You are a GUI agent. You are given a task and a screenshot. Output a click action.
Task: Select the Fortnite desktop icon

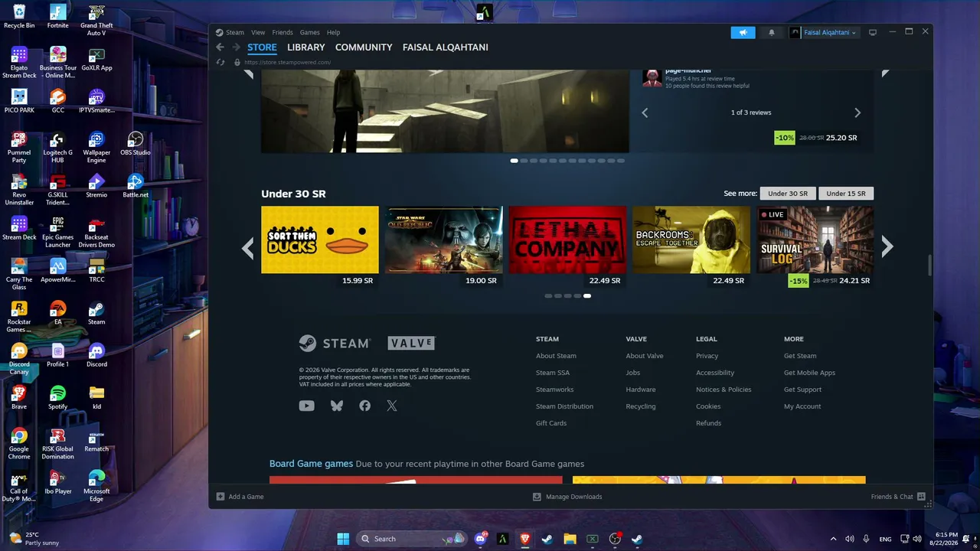click(57, 16)
